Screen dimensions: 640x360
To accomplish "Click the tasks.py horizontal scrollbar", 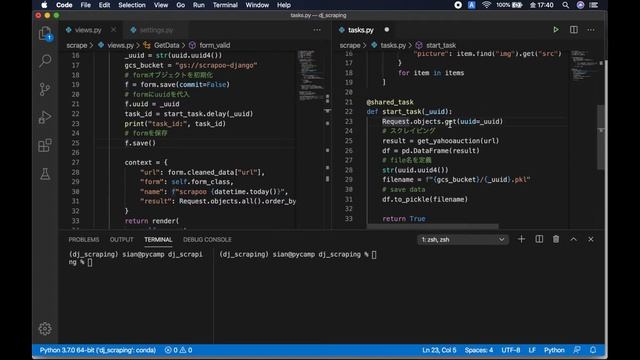I will 433,226.
